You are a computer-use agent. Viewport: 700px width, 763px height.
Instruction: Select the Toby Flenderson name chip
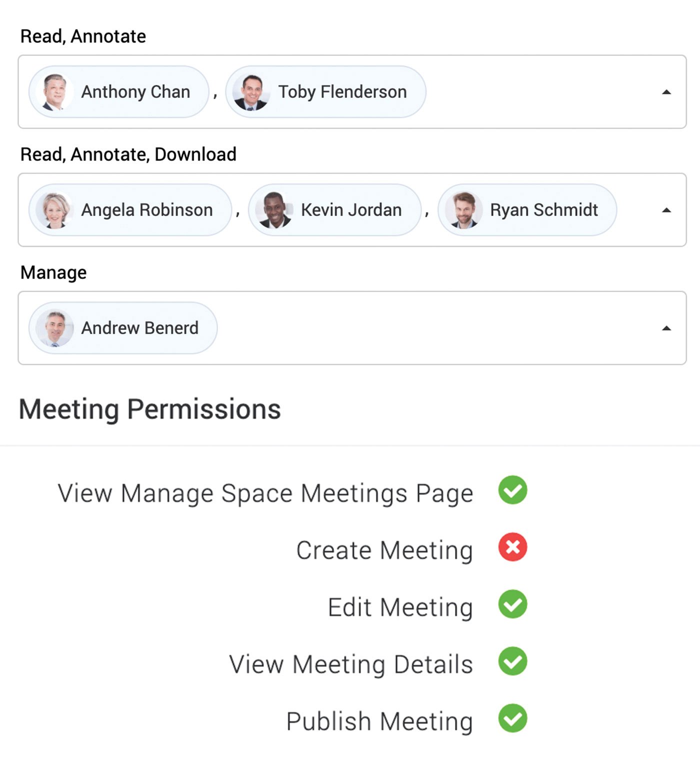tap(342, 92)
